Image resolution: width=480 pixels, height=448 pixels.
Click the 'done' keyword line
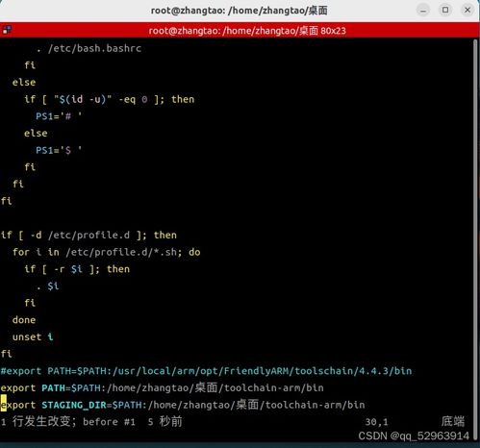(x=24, y=320)
